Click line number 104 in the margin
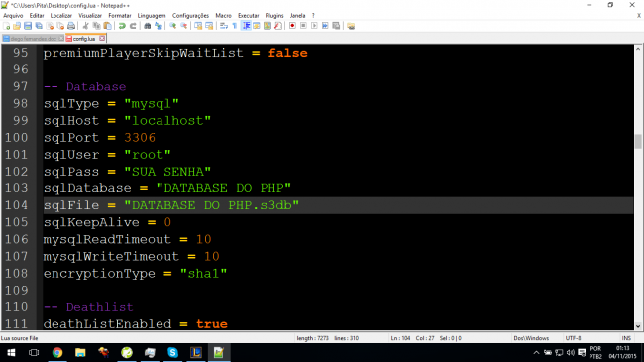 click(17, 205)
